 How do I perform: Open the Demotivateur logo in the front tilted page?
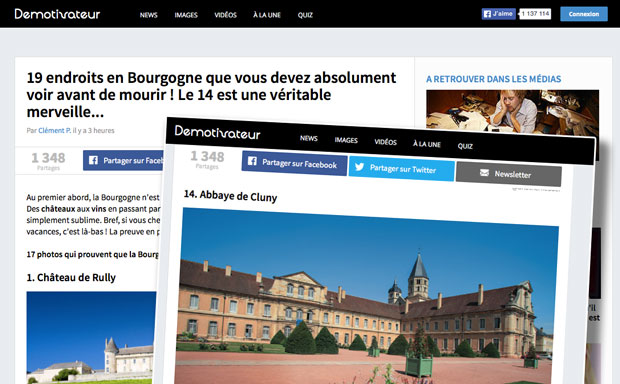(x=217, y=132)
